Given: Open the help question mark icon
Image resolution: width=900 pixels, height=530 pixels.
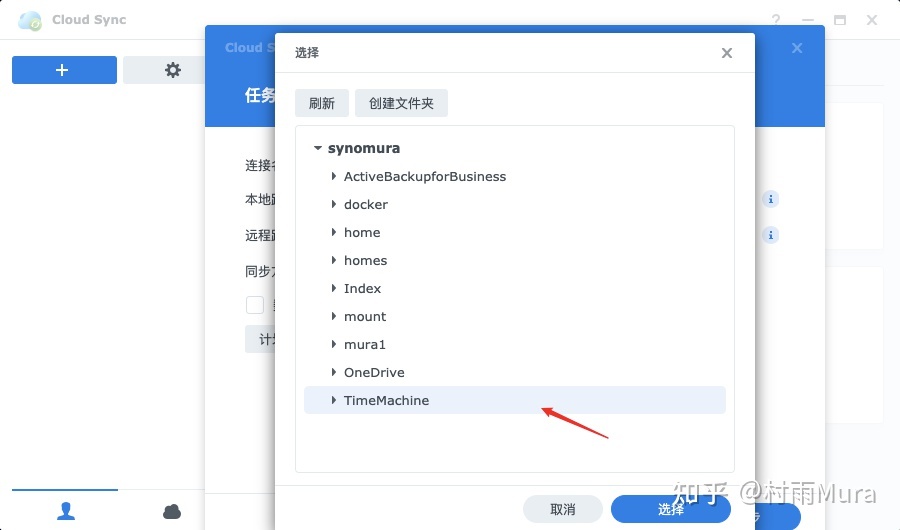Looking at the screenshot, I should [776, 20].
